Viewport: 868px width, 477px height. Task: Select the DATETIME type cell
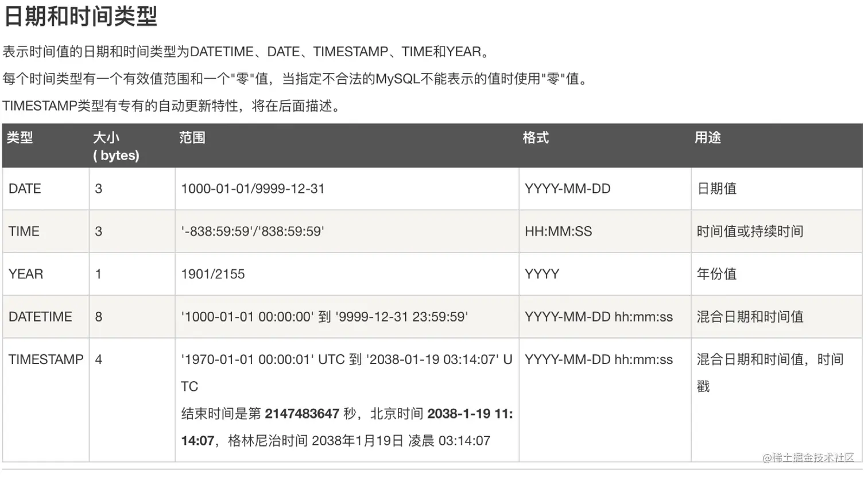click(x=40, y=317)
